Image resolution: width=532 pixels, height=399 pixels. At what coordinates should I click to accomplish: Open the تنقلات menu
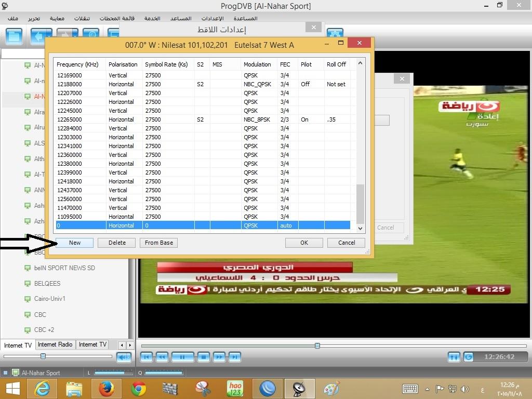pyautogui.click(x=82, y=18)
